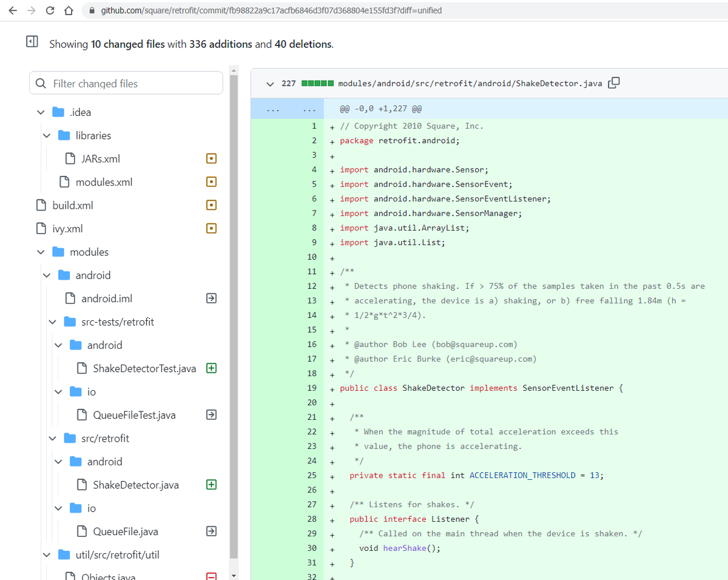Reload the page with refresh icon
Viewport: 728px width, 580px height.
click(50, 10)
